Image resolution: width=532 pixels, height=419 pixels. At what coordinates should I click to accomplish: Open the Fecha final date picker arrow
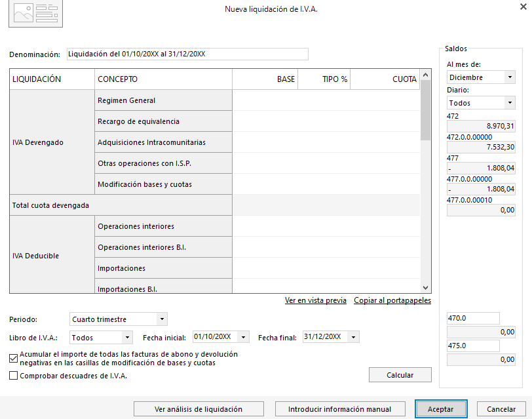(353, 337)
